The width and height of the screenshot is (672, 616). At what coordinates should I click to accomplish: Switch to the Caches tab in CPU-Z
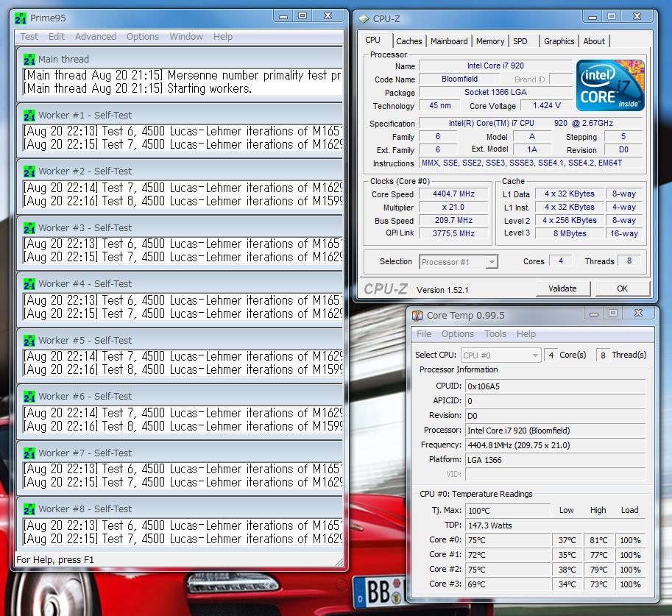point(409,41)
